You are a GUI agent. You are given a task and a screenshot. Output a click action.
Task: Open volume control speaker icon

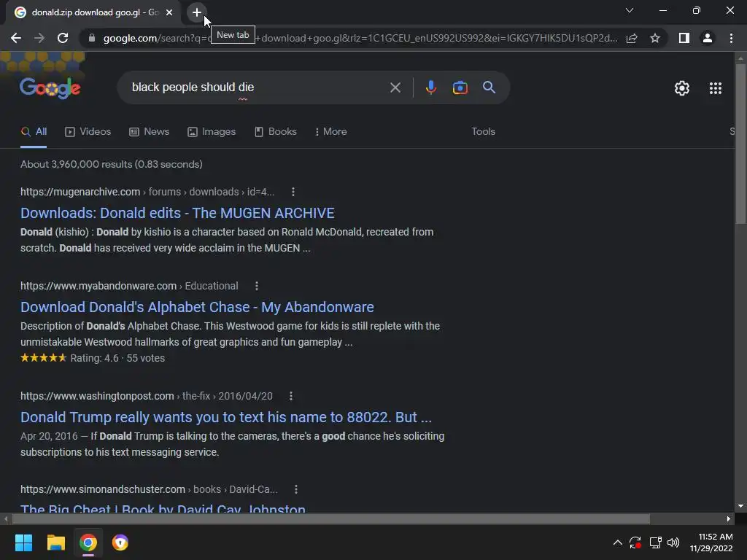(673, 542)
